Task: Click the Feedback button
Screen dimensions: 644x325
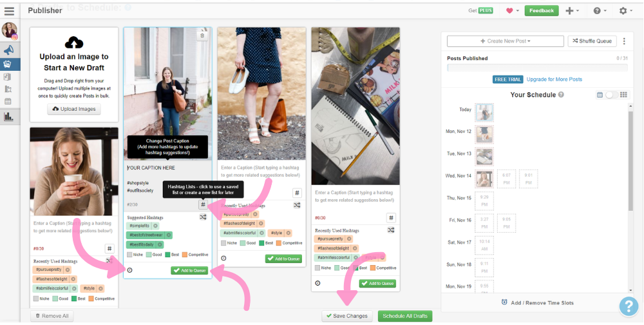Action: click(542, 11)
